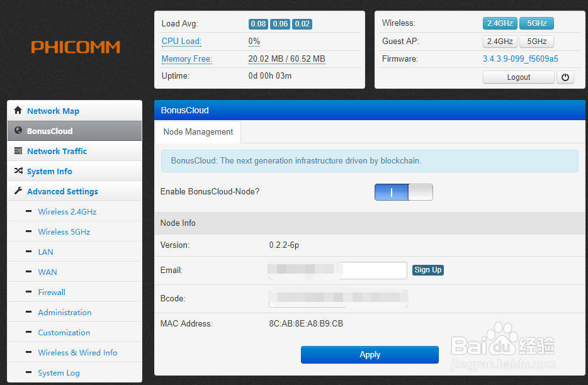Collapse Advanced Settings menu section
The height and width of the screenshot is (385, 588).
coord(75,192)
